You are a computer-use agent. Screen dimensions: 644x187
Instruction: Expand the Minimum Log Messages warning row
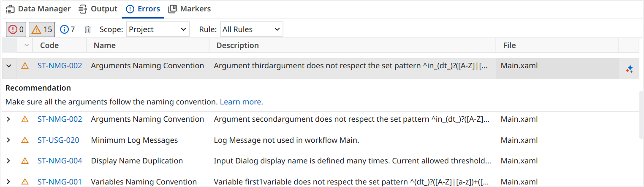point(8,140)
